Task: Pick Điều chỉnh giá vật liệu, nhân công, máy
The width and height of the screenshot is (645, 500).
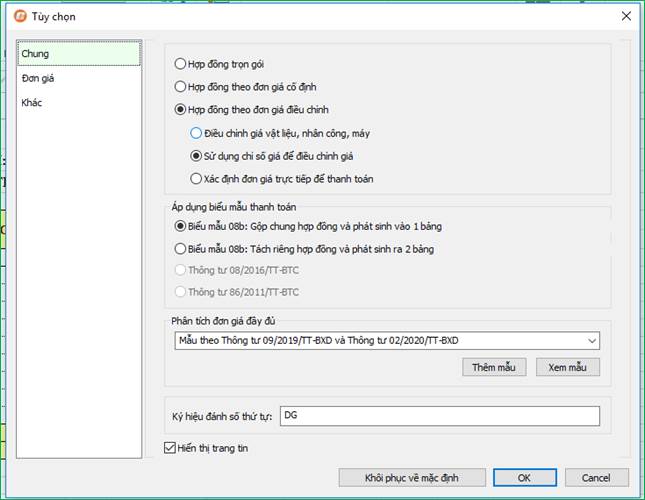Action: (196, 133)
